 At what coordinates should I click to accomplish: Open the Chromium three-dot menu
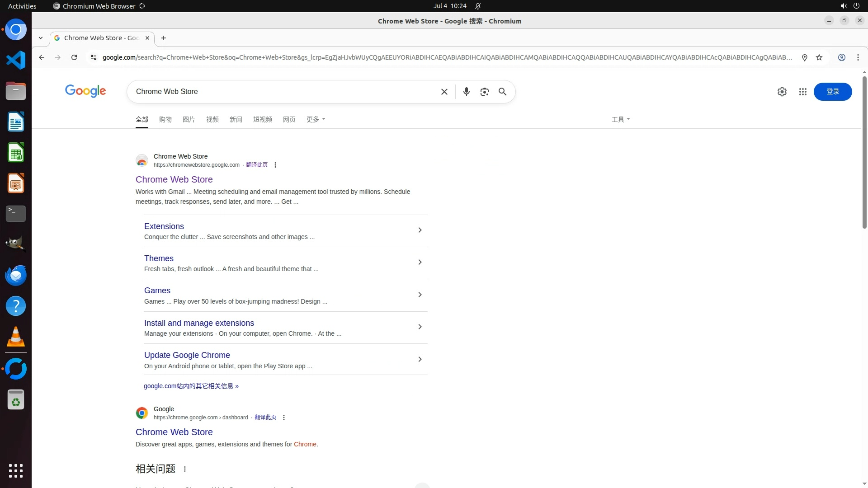coord(858,57)
